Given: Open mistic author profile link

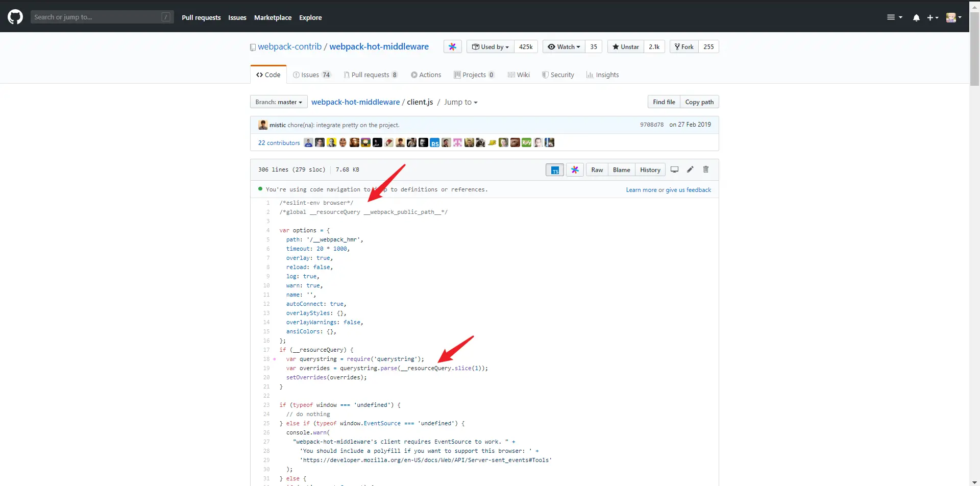Looking at the screenshot, I should click(x=278, y=125).
